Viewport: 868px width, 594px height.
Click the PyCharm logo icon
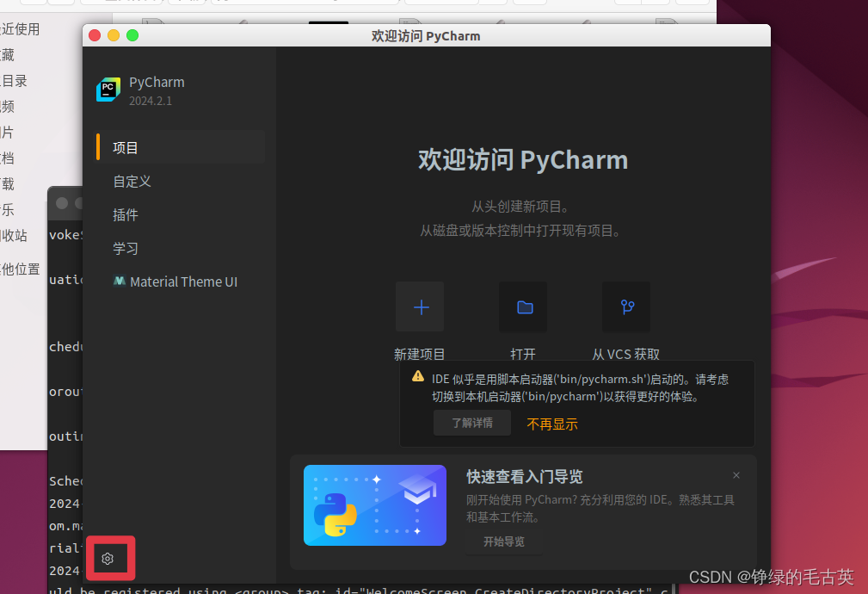(x=108, y=90)
